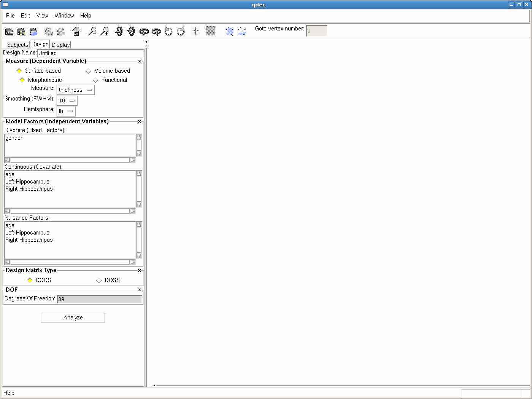
Task: Open the View menu
Action: point(42,16)
